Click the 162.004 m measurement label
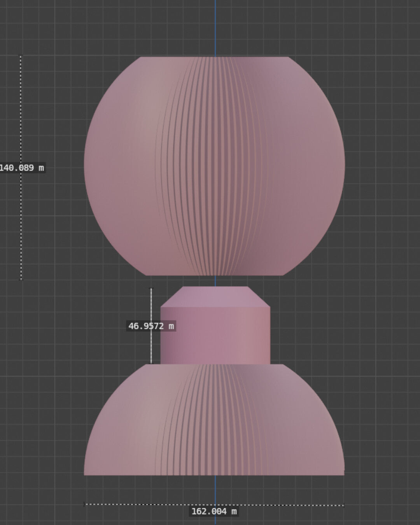 214,511
